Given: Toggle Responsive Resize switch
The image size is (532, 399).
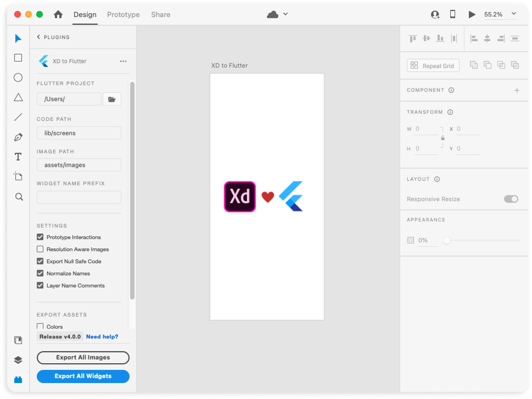Looking at the screenshot, I should click(x=511, y=199).
